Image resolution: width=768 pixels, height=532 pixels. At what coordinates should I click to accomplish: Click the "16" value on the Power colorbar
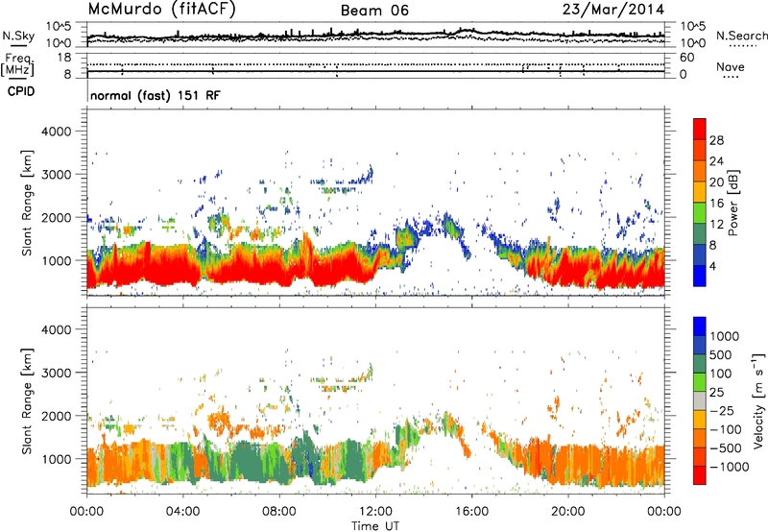click(x=716, y=204)
